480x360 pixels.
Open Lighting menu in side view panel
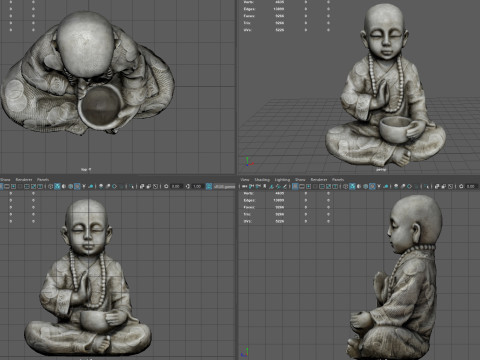coord(282,180)
